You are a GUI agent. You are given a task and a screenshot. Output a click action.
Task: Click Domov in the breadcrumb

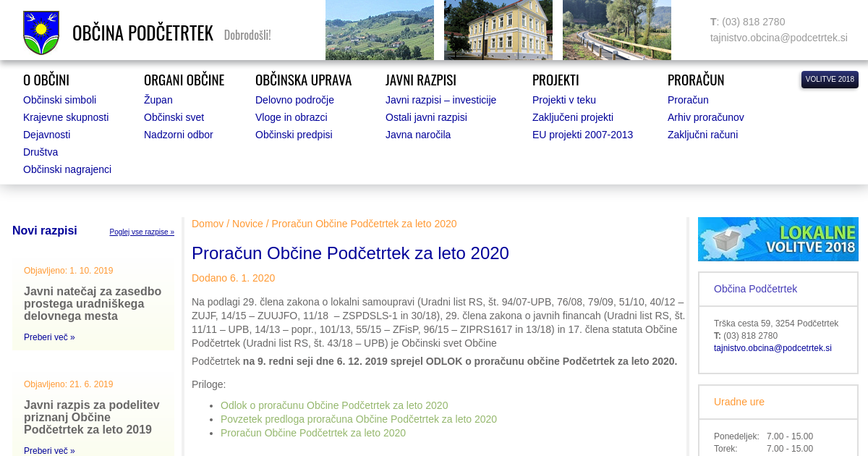pos(208,224)
